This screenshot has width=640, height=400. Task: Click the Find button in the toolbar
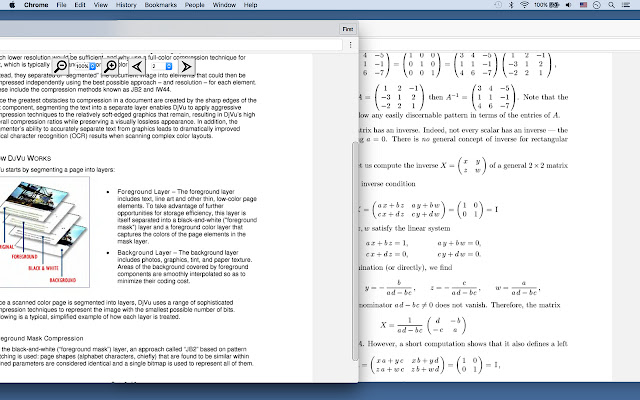point(348,29)
